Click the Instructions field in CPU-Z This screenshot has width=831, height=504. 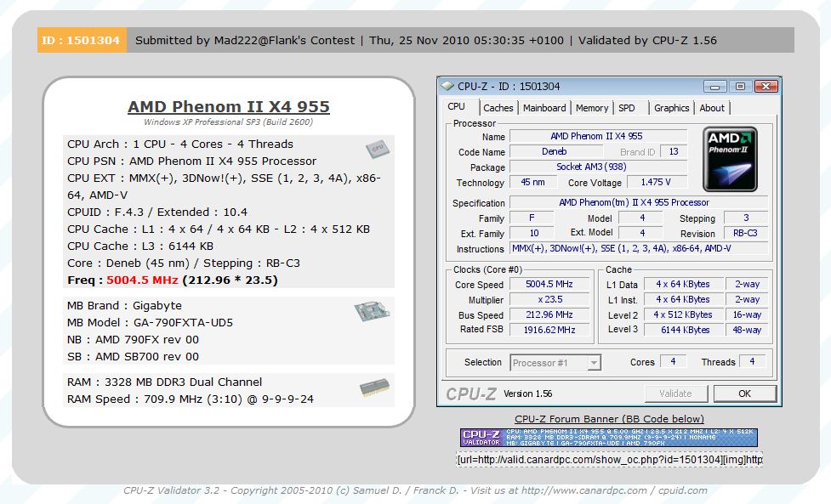(639, 248)
